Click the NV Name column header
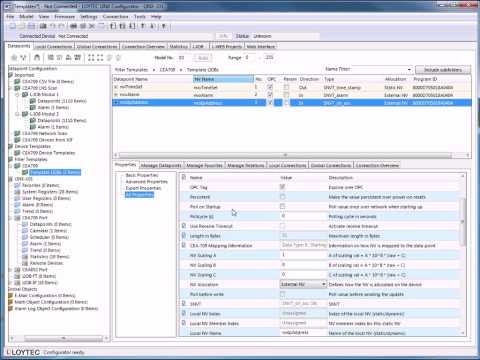The width and height of the screenshot is (480, 360). click(x=223, y=79)
